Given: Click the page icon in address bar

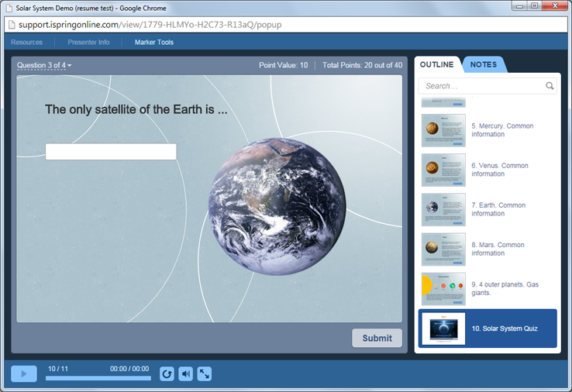Looking at the screenshot, I should pyautogui.click(x=12, y=25).
